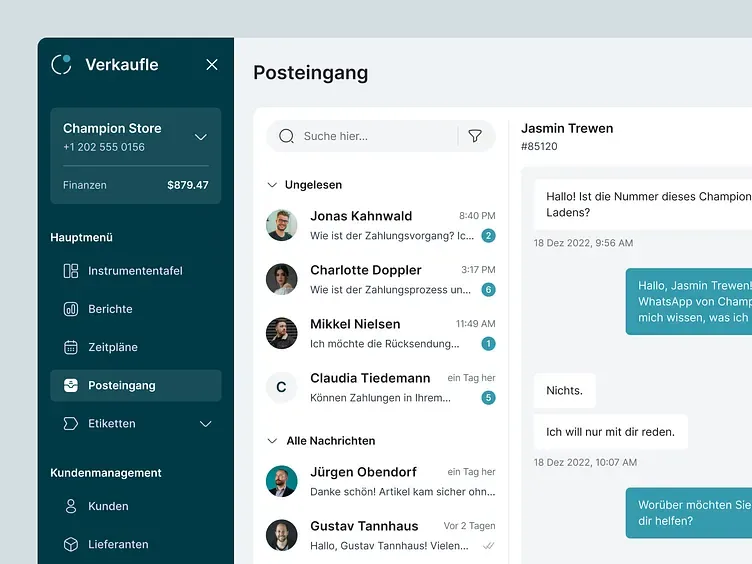Viewport: 752px width, 564px height.
Task: Click the 'Worüber möchten Sie' reply bubble
Action: (x=689, y=513)
